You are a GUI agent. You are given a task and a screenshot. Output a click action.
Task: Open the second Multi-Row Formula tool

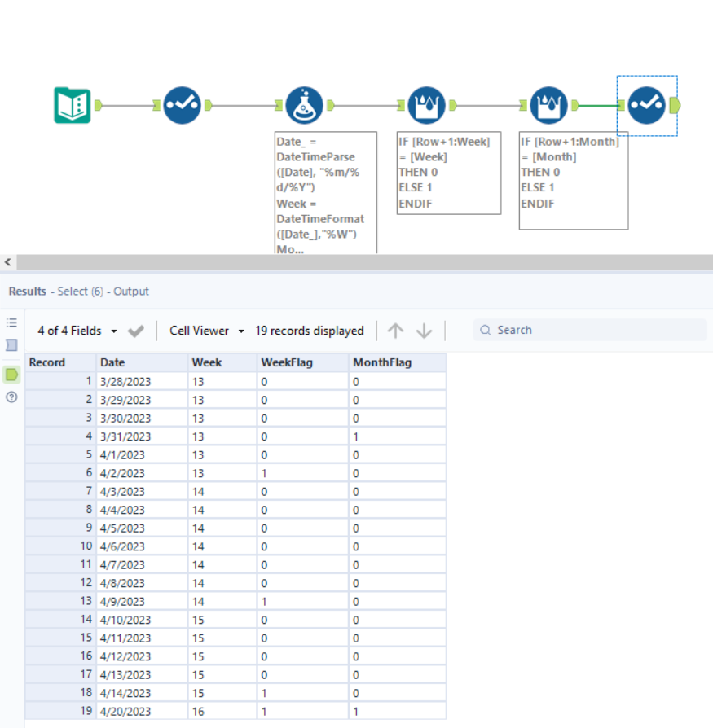pyautogui.click(x=548, y=106)
